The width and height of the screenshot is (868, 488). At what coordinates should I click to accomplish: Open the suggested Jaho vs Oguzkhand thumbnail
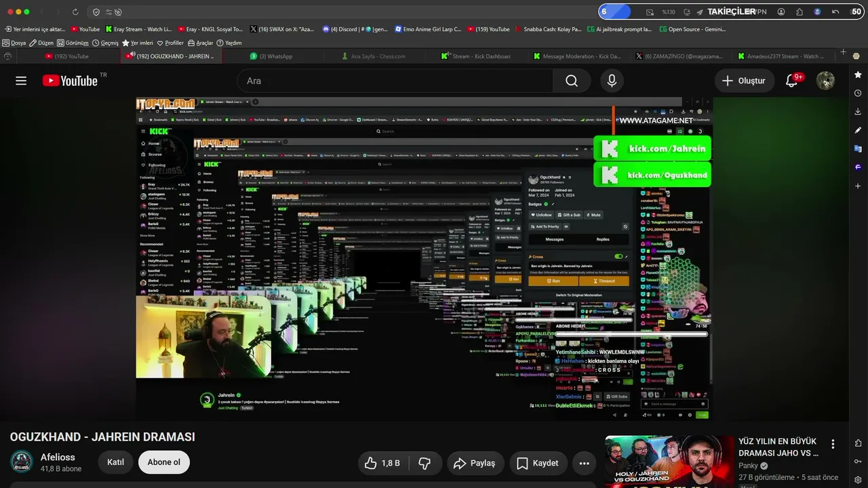click(669, 462)
